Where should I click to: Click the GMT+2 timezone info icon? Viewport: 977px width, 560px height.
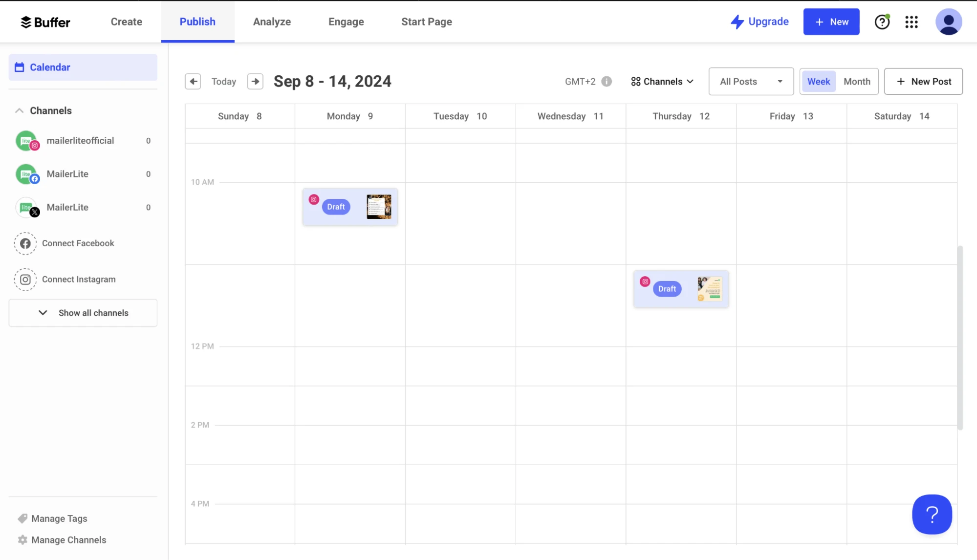click(x=608, y=81)
